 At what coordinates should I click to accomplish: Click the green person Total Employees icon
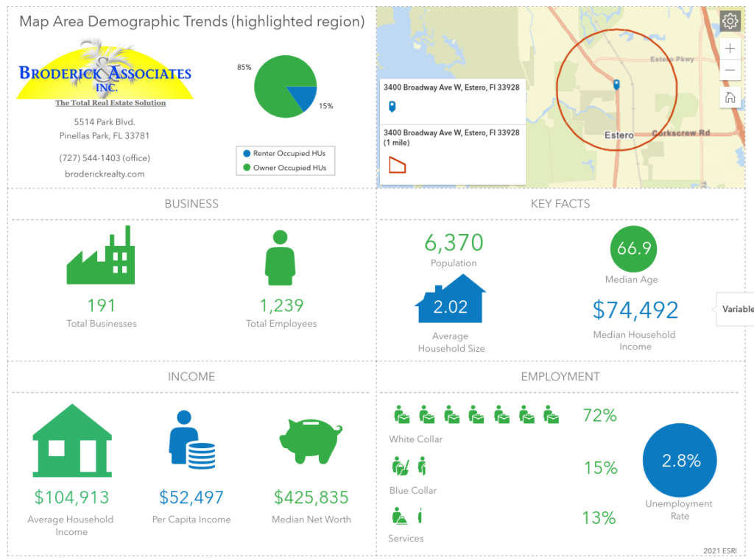(x=280, y=258)
